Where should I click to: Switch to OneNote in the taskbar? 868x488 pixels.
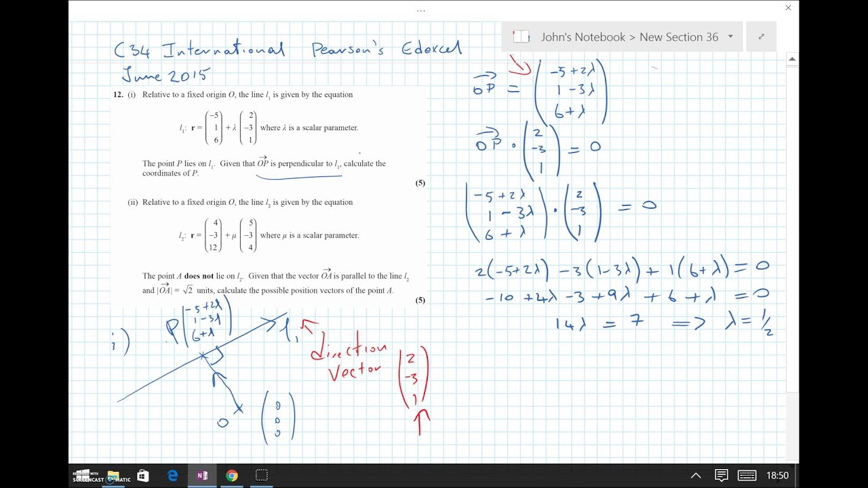coord(202,476)
